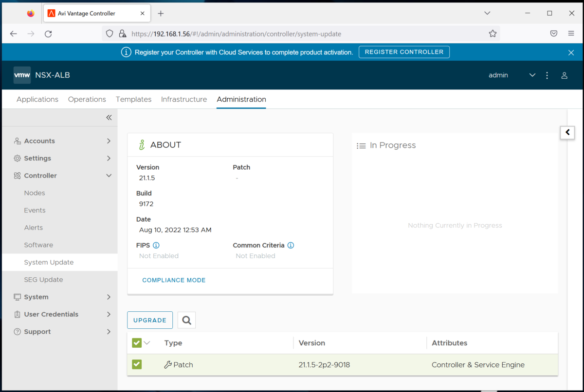Click the User Credentials icon in sidebar

point(18,315)
